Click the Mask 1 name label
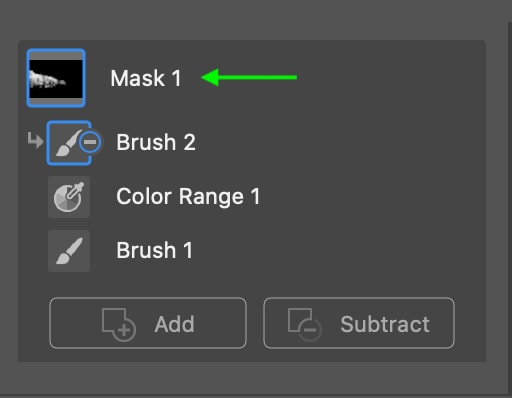 click(146, 78)
